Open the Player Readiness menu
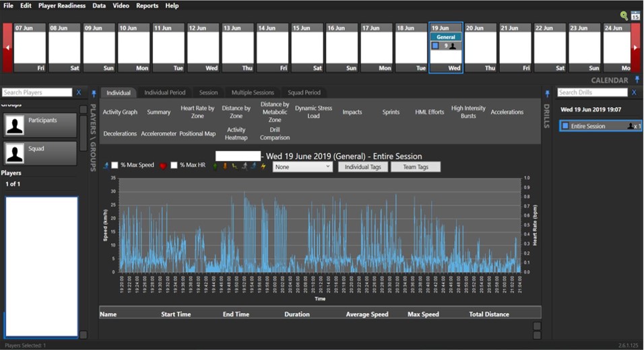 [x=61, y=5]
